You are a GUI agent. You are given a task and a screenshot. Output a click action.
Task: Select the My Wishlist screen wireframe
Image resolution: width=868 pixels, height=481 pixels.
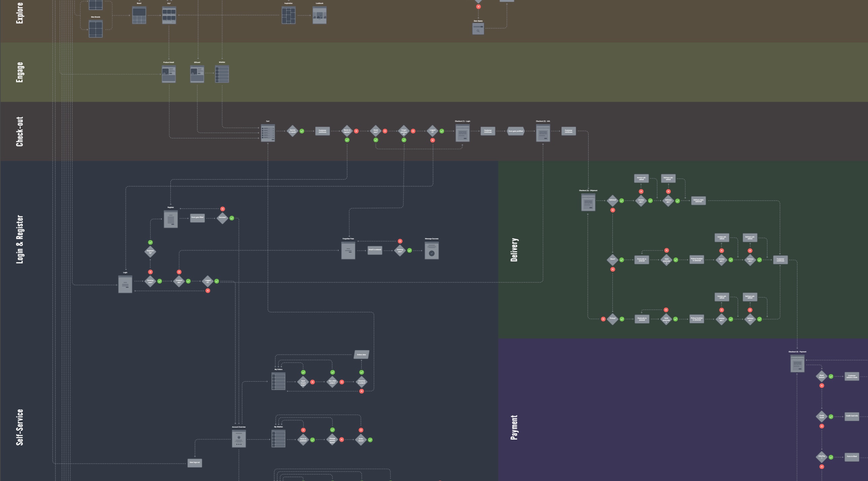coord(278,439)
